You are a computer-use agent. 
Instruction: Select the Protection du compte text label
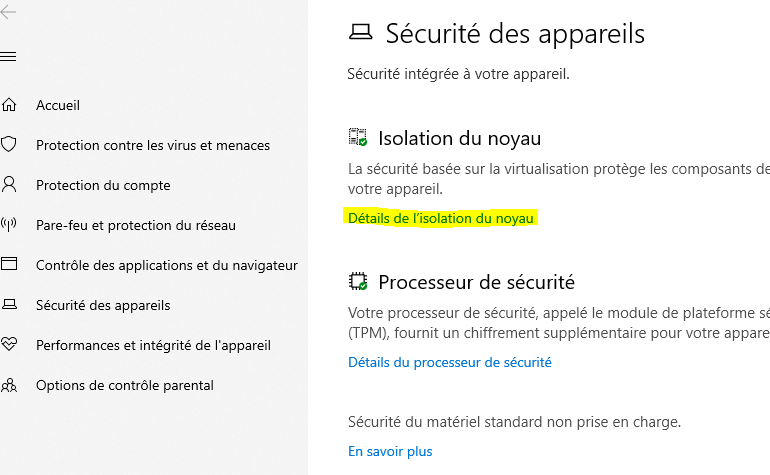coord(103,185)
